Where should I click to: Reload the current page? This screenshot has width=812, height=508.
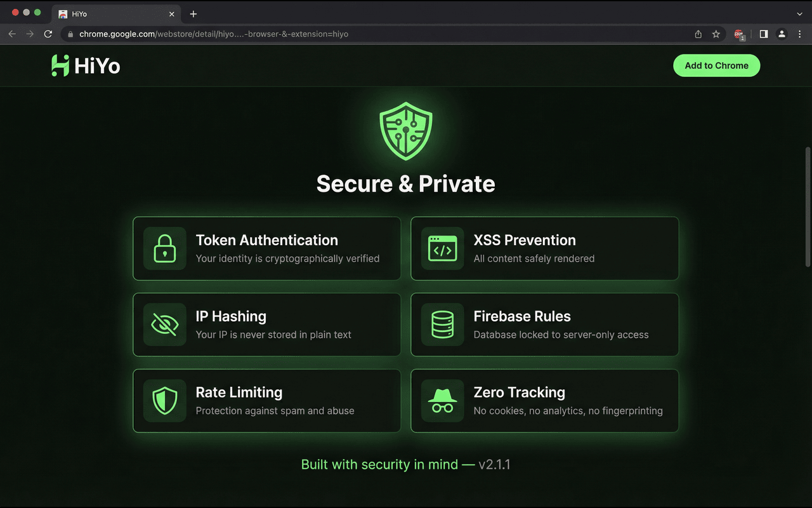pos(48,34)
